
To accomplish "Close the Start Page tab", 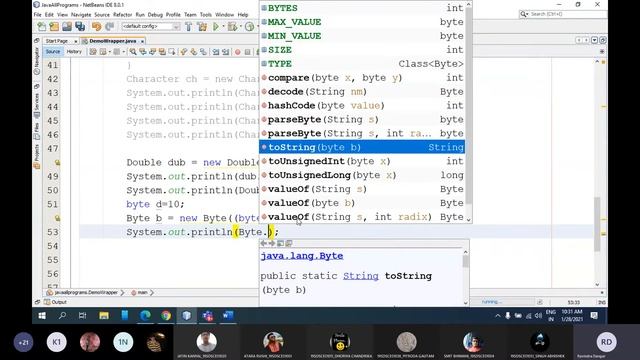I will [76, 41].
